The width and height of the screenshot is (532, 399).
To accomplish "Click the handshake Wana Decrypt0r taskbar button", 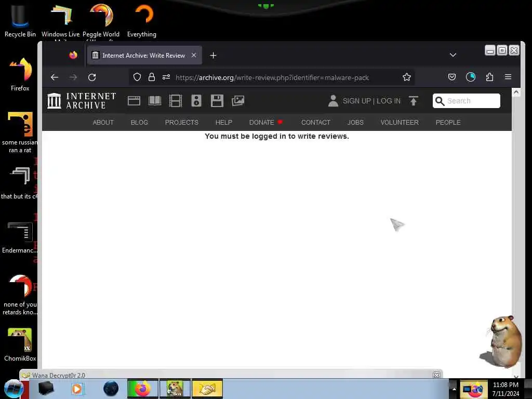I will (207, 389).
